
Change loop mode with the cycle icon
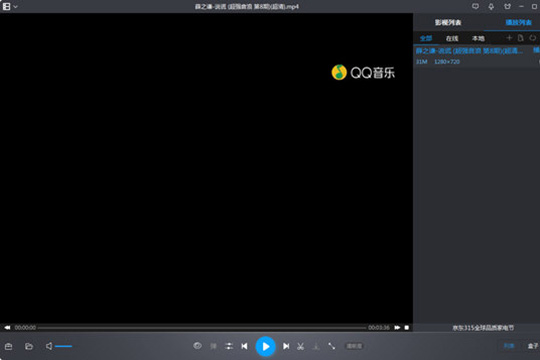532,38
